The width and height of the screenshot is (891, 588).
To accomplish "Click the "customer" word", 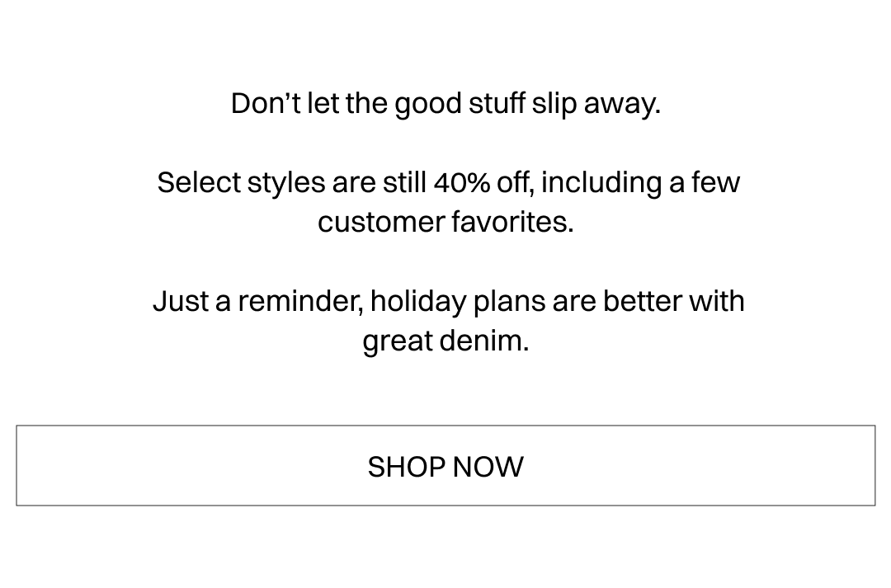I will [380, 222].
